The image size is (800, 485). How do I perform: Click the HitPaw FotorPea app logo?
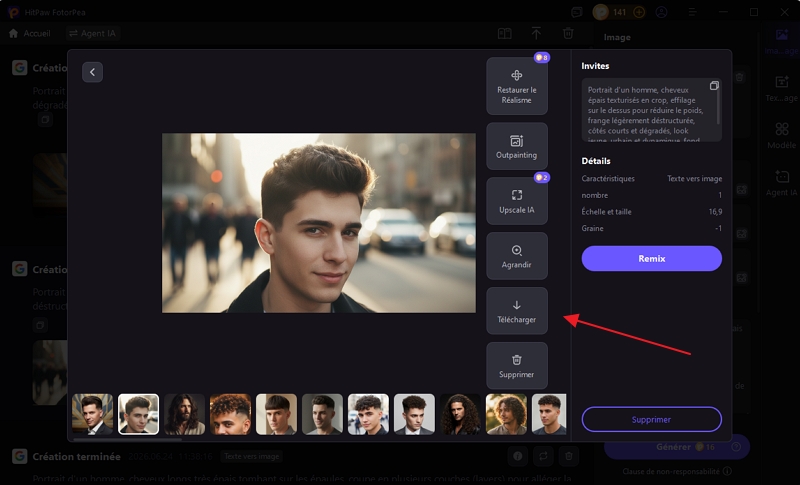pos(13,12)
